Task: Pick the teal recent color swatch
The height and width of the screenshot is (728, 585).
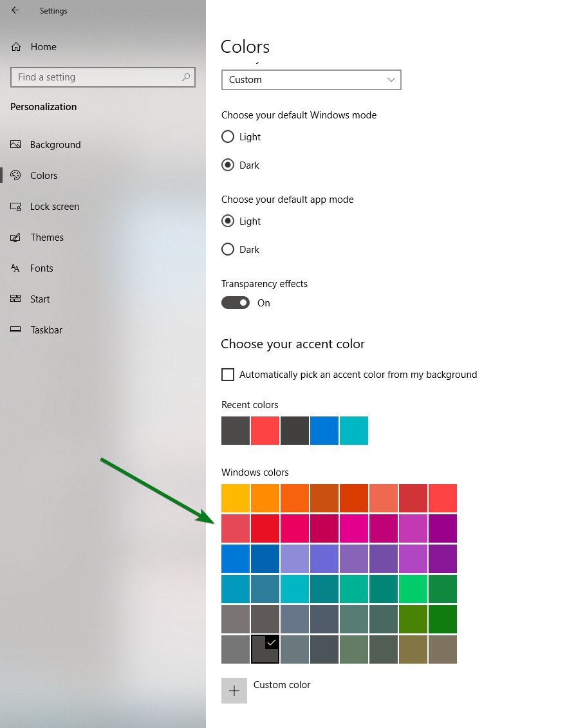Action: coord(354,431)
